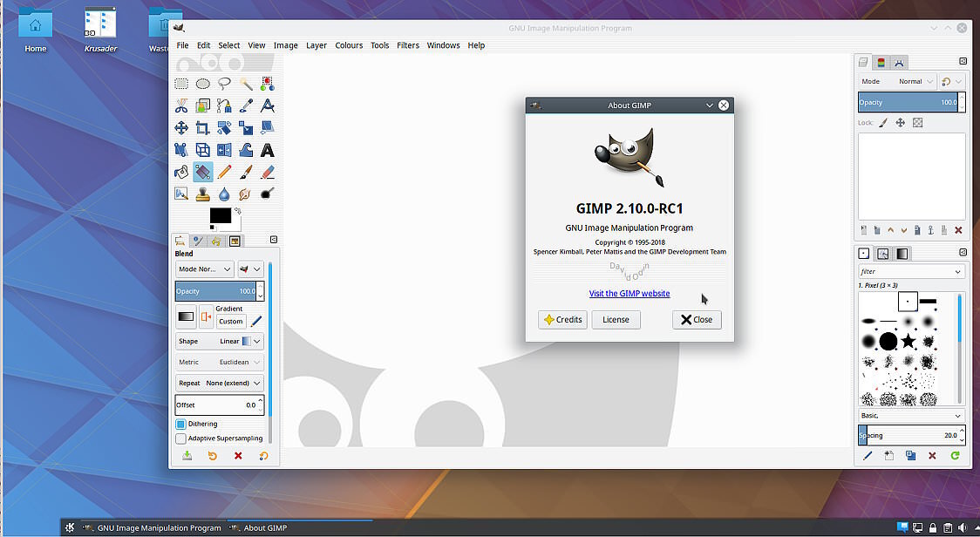This screenshot has height=537, width=980.
Task: Click the Close button in About GIMP
Action: [x=697, y=319]
